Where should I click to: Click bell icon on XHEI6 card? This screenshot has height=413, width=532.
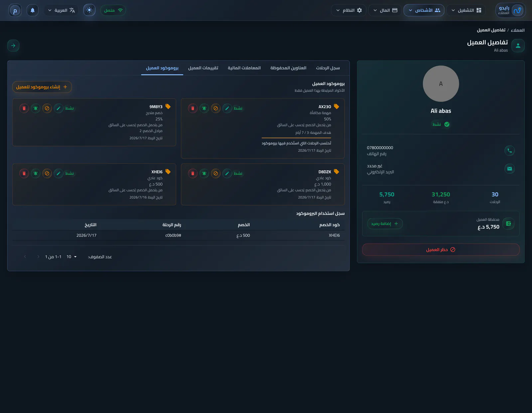[36, 173]
